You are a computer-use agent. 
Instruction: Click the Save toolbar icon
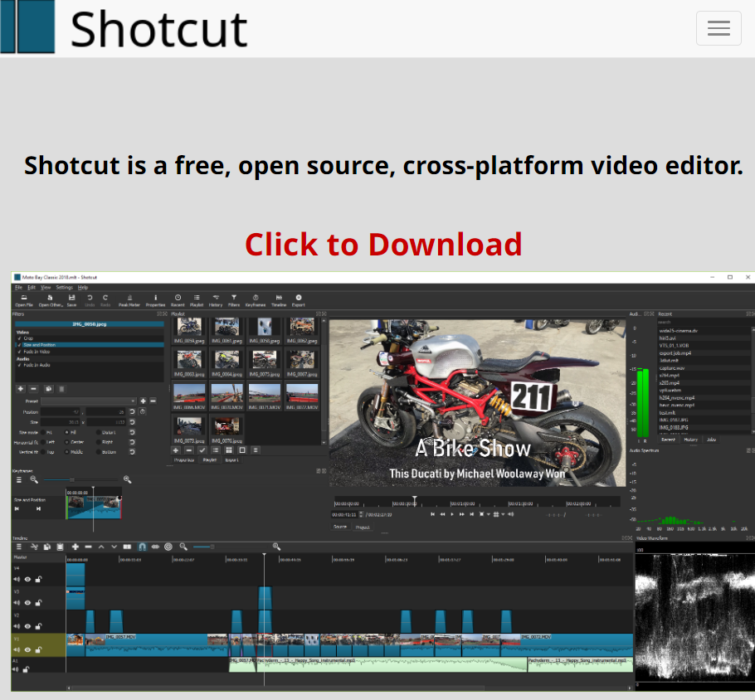(x=71, y=300)
